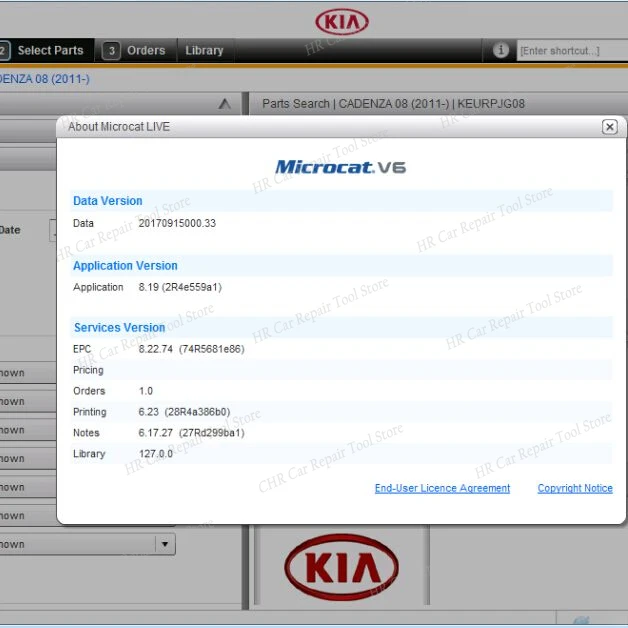Viewport: 628px width, 628px height.
Task: Focus the Enter shortcut input field
Action: tap(572, 51)
